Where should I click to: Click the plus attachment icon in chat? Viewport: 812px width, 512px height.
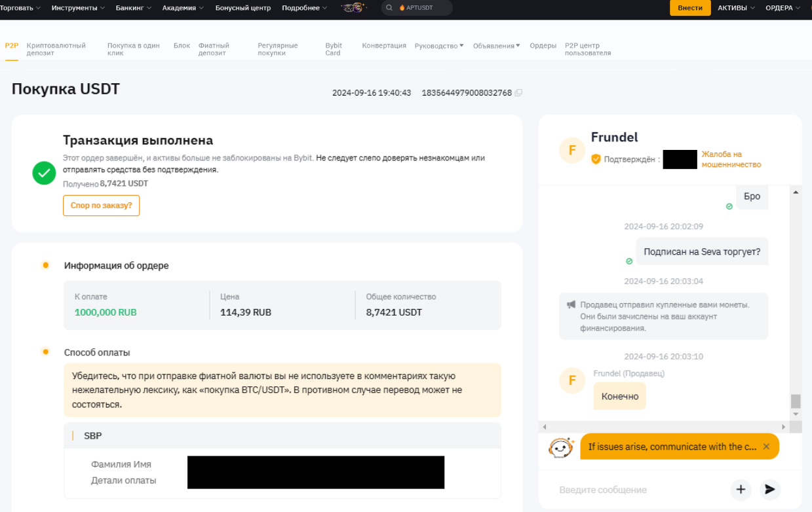click(x=741, y=489)
